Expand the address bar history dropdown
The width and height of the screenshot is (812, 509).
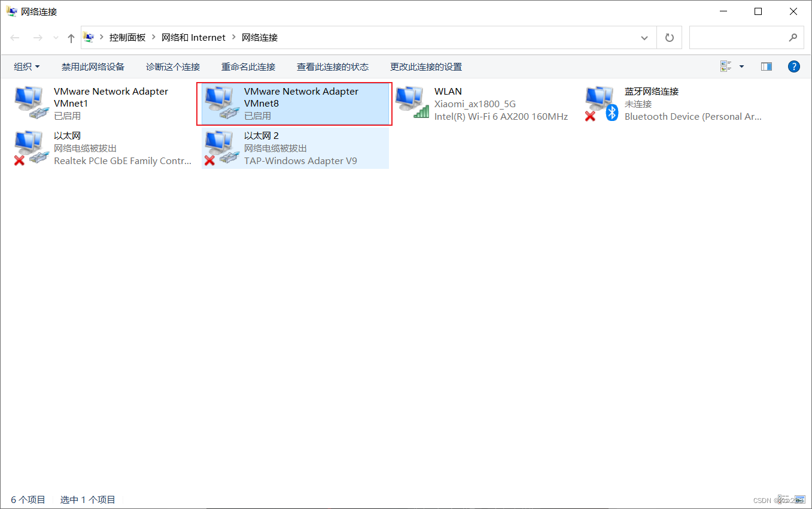click(x=644, y=37)
